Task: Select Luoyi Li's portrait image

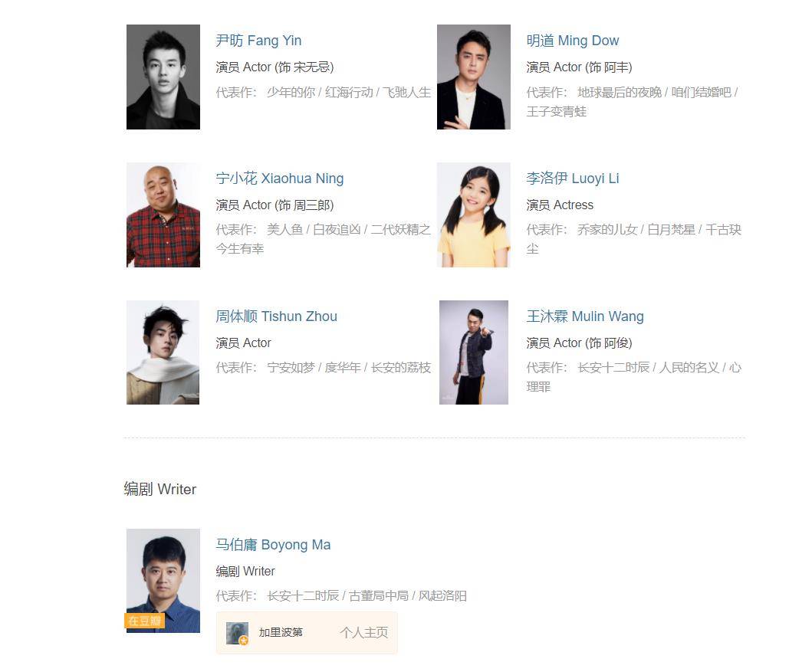Action: 473,215
